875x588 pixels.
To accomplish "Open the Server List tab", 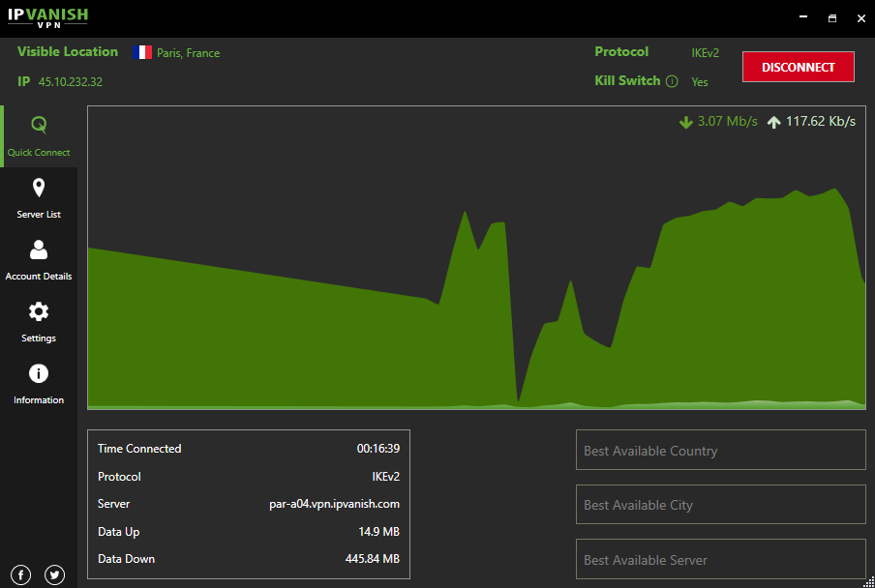I will [39, 198].
